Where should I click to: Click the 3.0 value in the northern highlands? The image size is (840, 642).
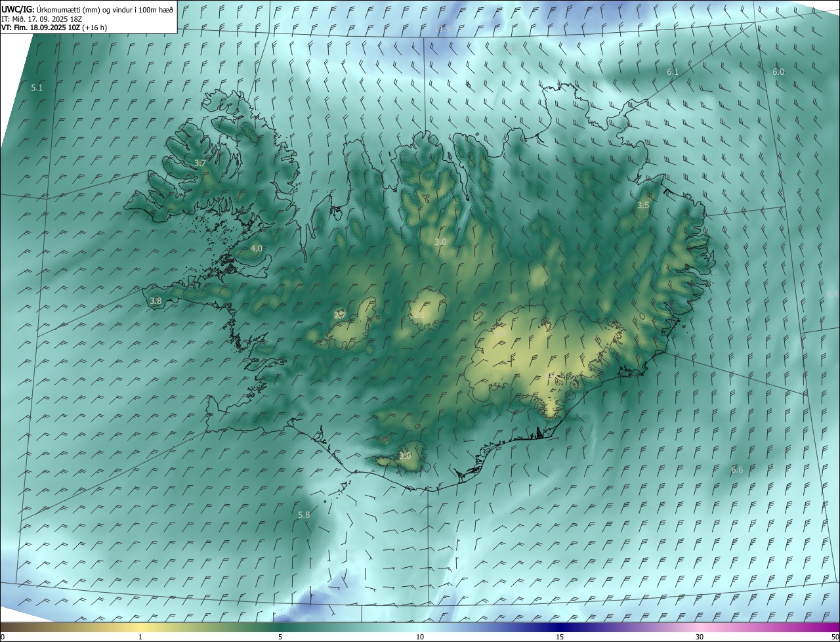[440, 242]
